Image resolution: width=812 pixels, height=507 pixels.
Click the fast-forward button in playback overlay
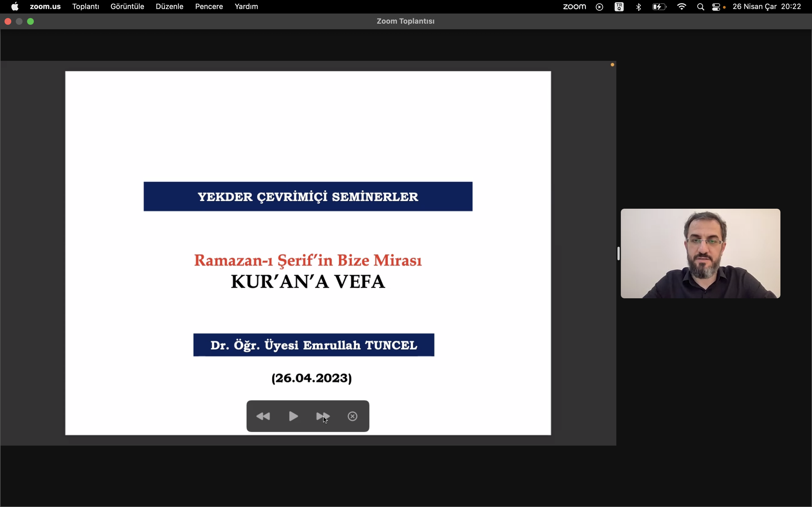tap(323, 417)
